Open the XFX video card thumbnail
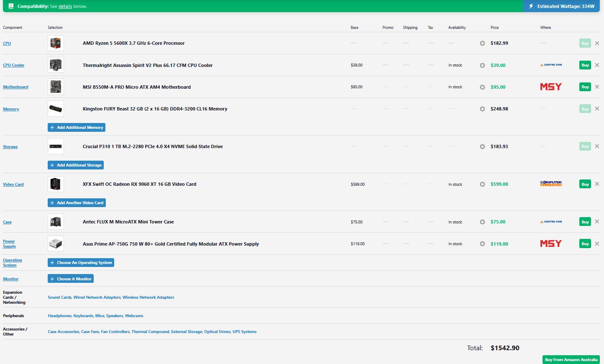 tap(56, 184)
